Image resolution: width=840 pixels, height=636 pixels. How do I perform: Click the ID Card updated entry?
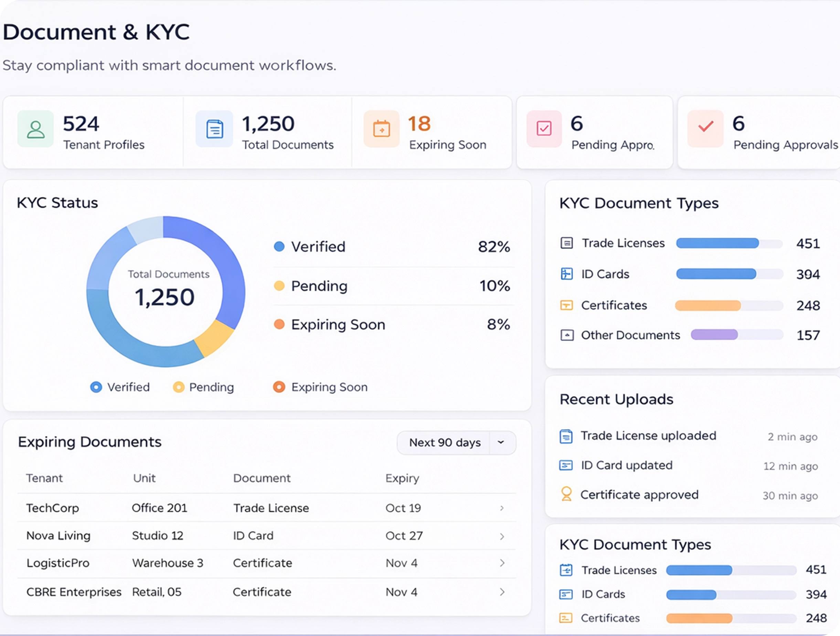(626, 465)
